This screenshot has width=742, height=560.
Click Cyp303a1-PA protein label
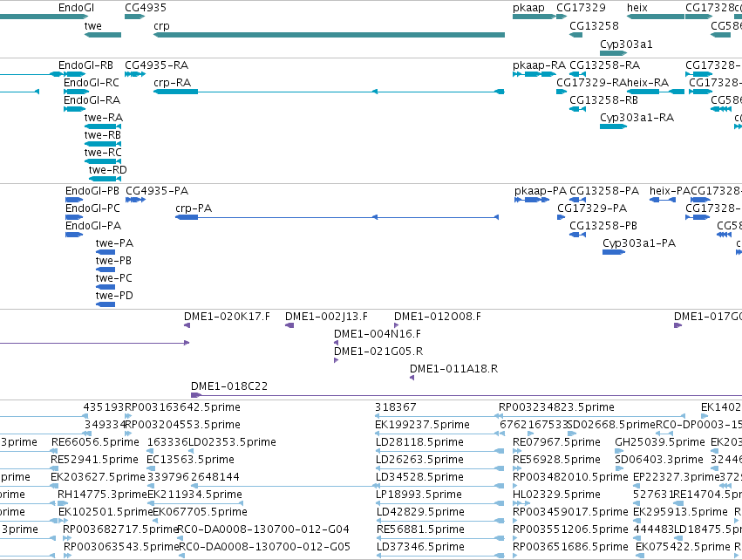click(x=639, y=243)
